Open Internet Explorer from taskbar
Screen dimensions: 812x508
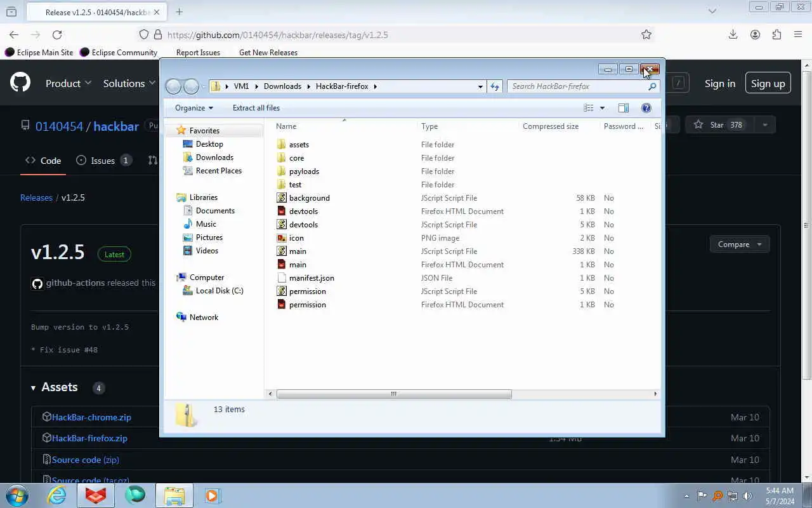57,495
